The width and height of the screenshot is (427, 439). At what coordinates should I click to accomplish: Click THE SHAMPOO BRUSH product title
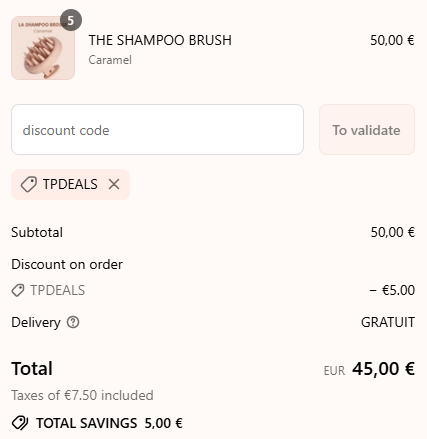pos(160,40)
